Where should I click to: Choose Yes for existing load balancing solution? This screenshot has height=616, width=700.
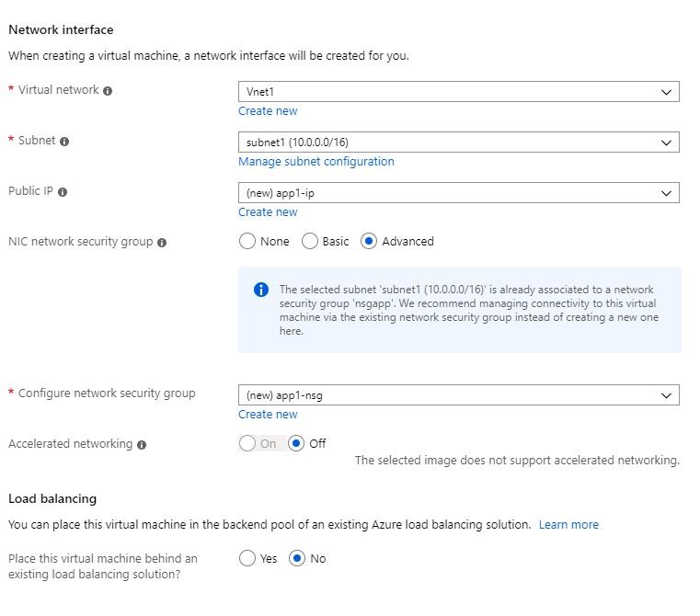click(247, 558)
